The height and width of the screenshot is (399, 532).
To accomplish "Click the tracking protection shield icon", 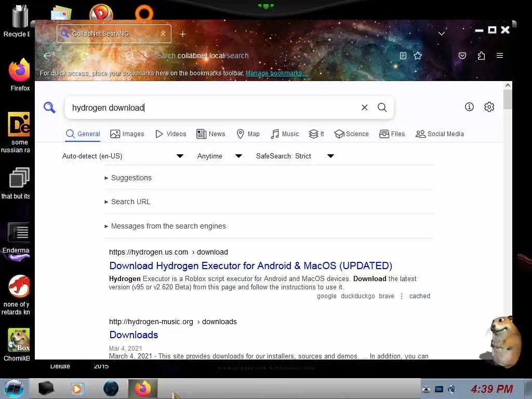I will (129, 56).
